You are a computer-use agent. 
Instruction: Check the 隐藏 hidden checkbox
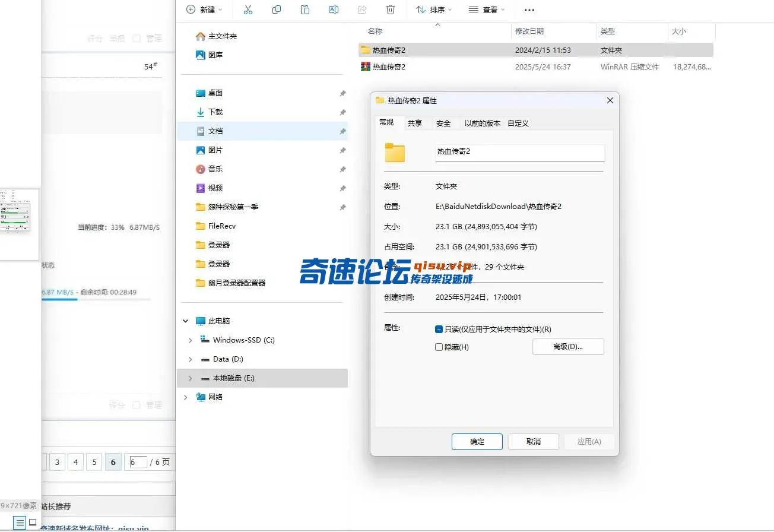[x=439, y=347]
